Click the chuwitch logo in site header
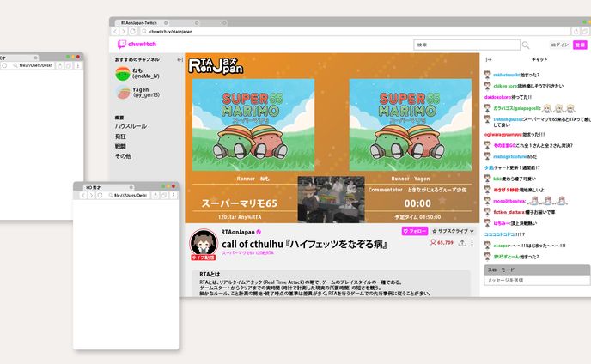Screen dimensions: 591x364 coord(137,45)
